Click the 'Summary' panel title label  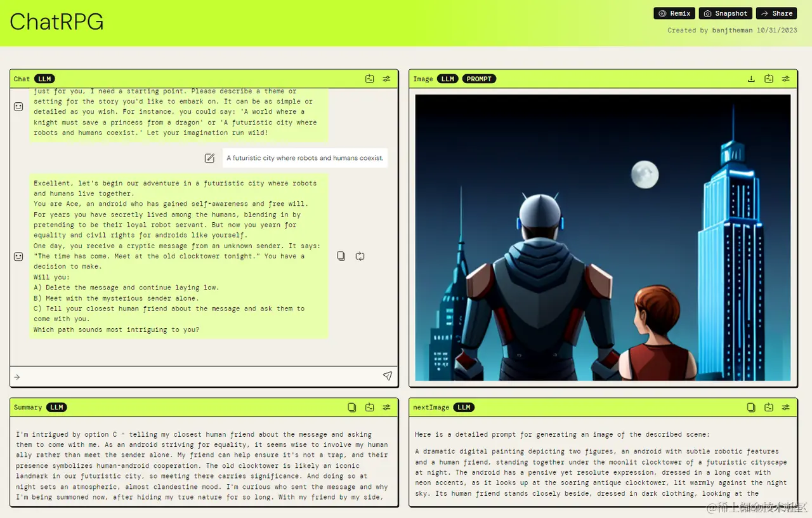click(x=28, y=407)
